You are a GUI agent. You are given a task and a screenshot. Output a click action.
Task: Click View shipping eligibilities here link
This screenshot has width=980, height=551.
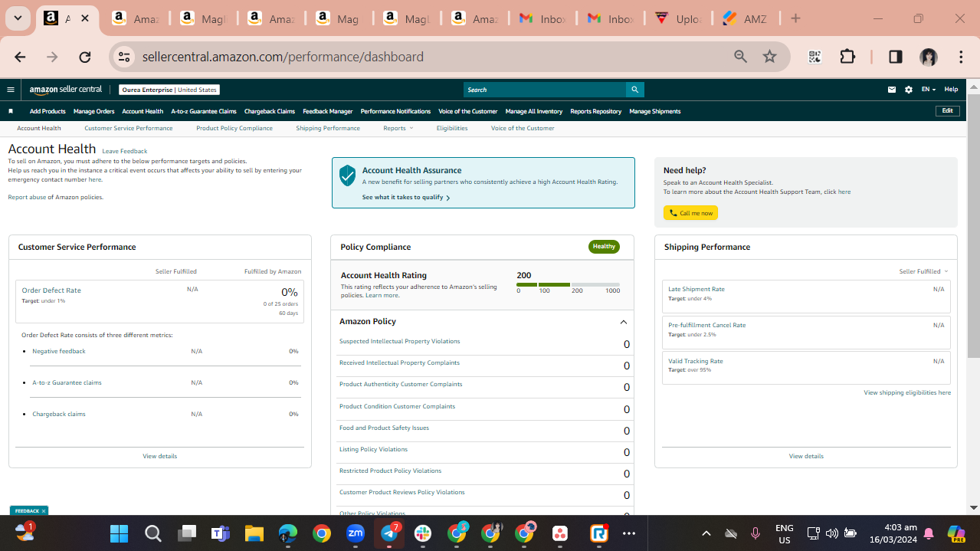(x=907, y=392)
